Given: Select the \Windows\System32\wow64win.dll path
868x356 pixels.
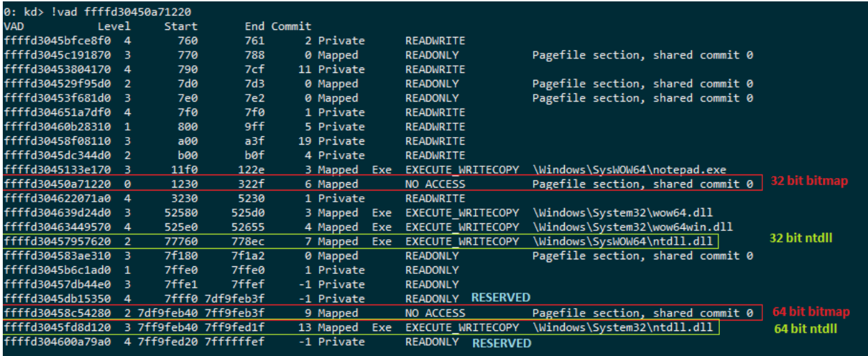Looking at the screenshot, I should coord(633,227).
